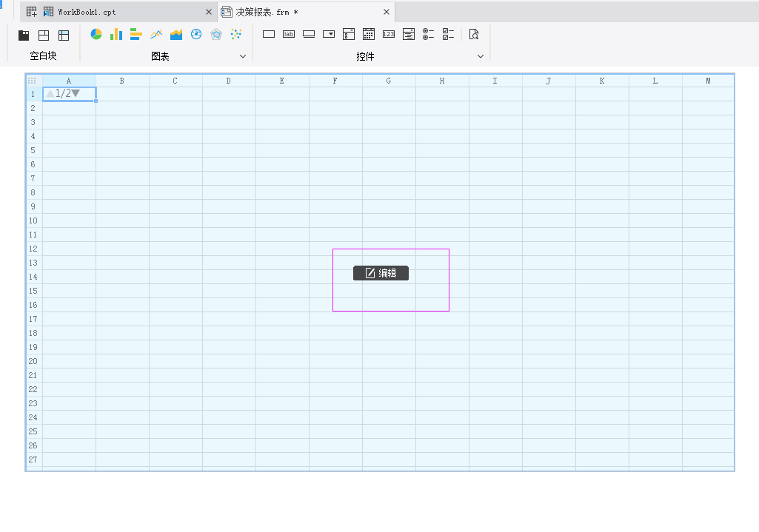759x532 pixels.
Task: Insert a dropdown checkbox list widget
Action: [349, 34]
